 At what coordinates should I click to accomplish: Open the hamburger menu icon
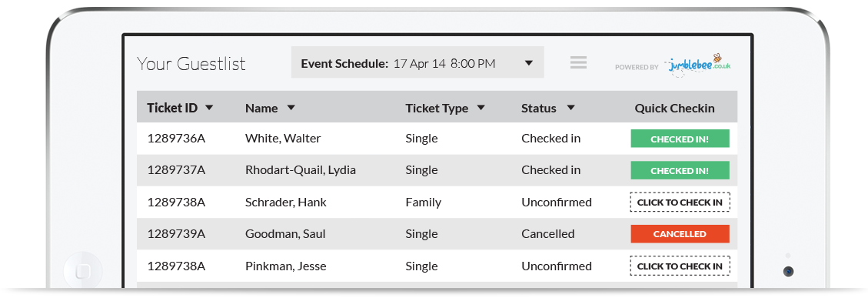coord(578,62)
